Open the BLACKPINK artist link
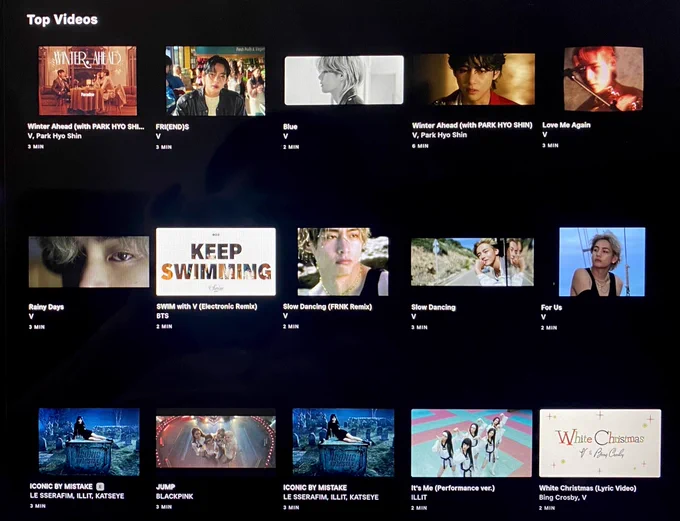The image size is (680, 521). (x=175, y=496)
